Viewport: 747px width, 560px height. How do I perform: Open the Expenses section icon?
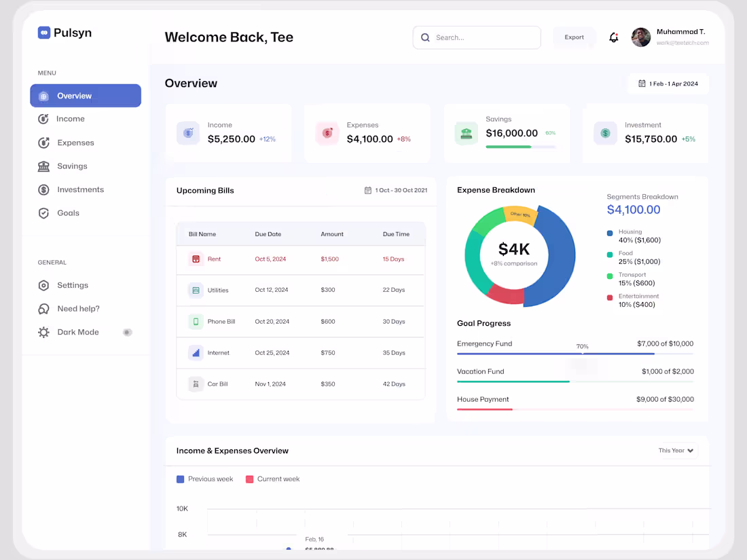coord(44,143)
